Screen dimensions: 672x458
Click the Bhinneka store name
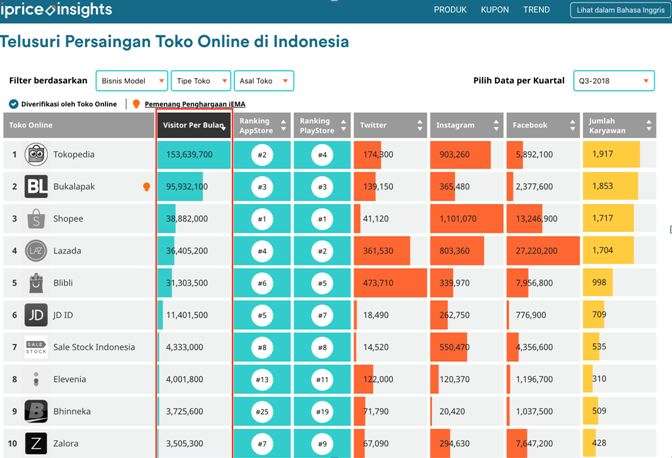pos(72,411)
